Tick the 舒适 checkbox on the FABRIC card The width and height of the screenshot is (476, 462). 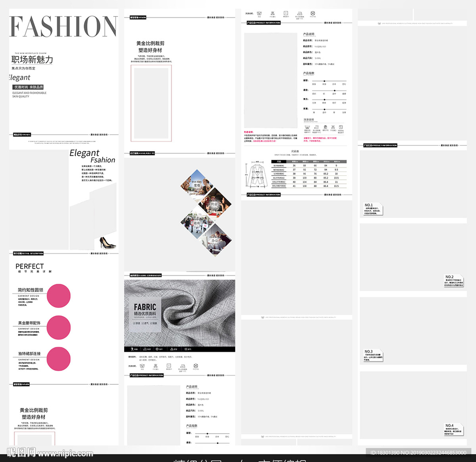click(134, 323)
